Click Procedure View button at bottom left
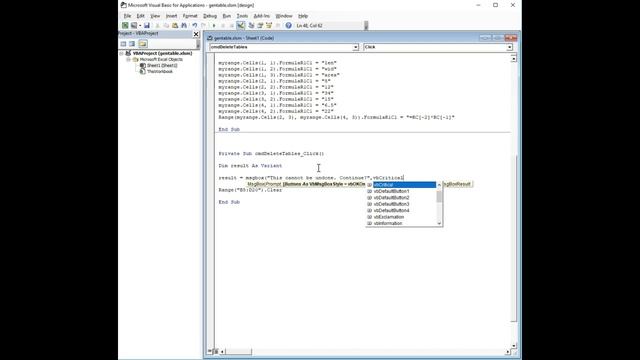 pos(210,351)
